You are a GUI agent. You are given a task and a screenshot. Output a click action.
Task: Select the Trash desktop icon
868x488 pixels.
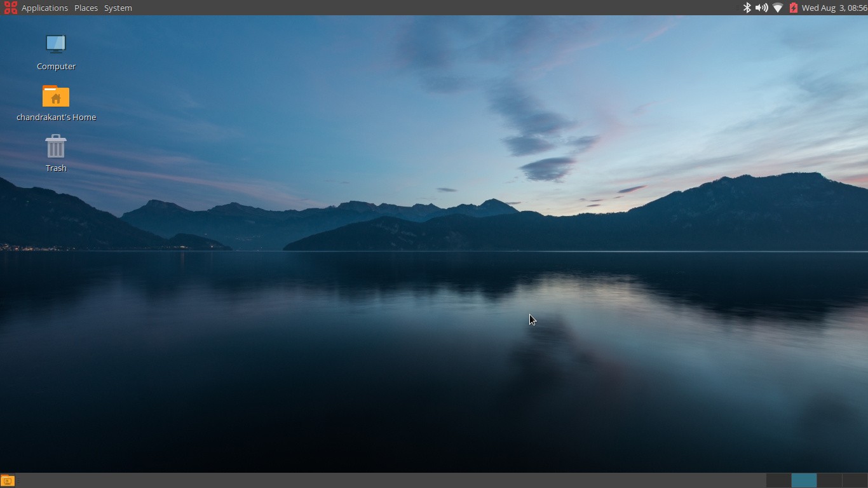point(56,147)
